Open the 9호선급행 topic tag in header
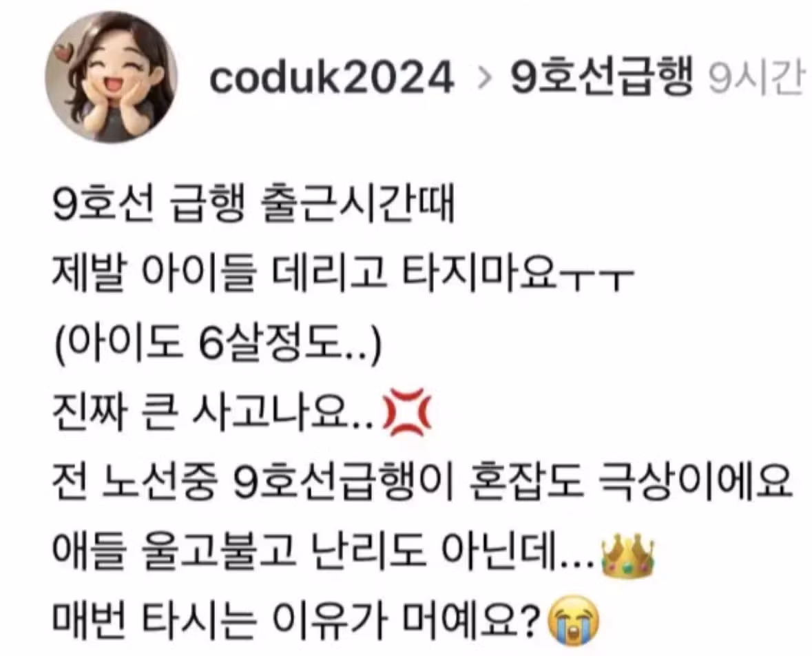This screenshot has height=656, width=812. [602, 78]
